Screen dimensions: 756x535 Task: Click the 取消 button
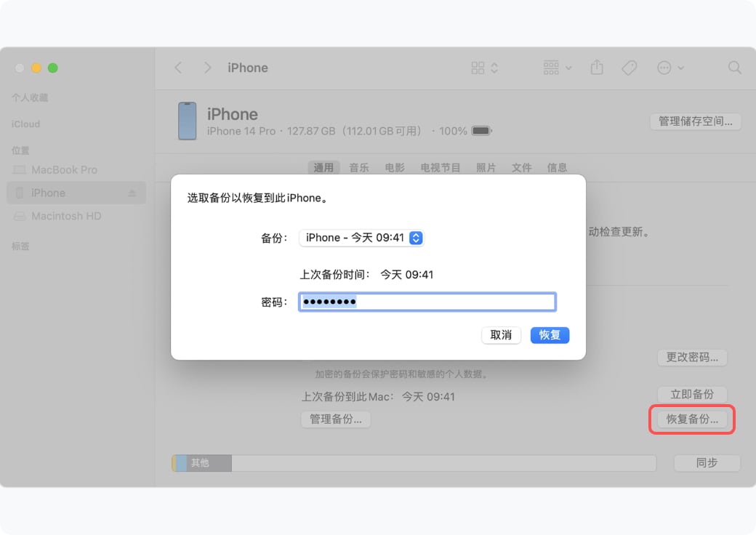click(x=501, y=335)
